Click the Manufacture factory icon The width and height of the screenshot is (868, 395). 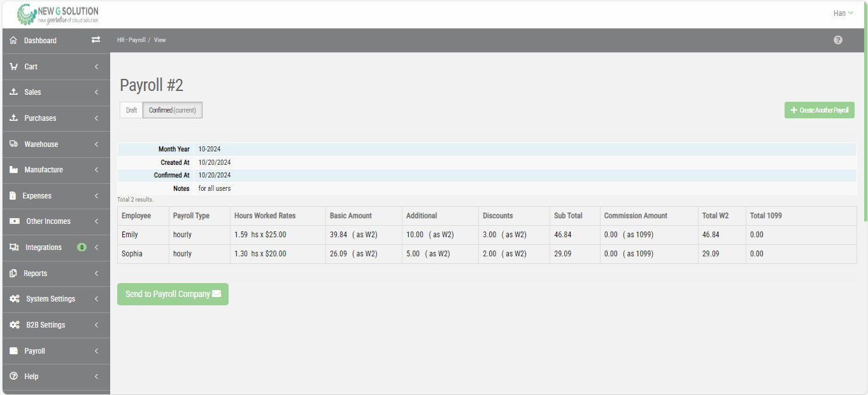[x=13, y=170]
